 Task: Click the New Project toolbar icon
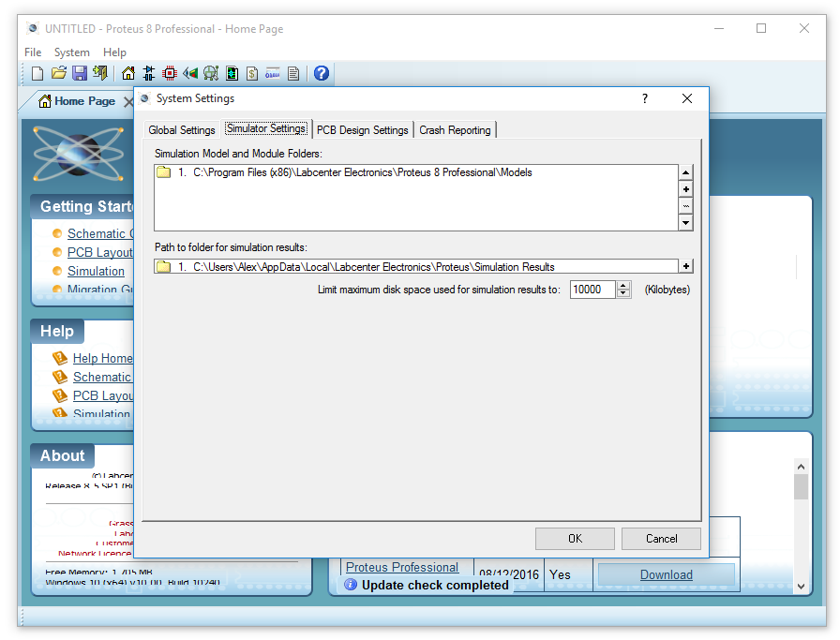[x=37, y=73]
